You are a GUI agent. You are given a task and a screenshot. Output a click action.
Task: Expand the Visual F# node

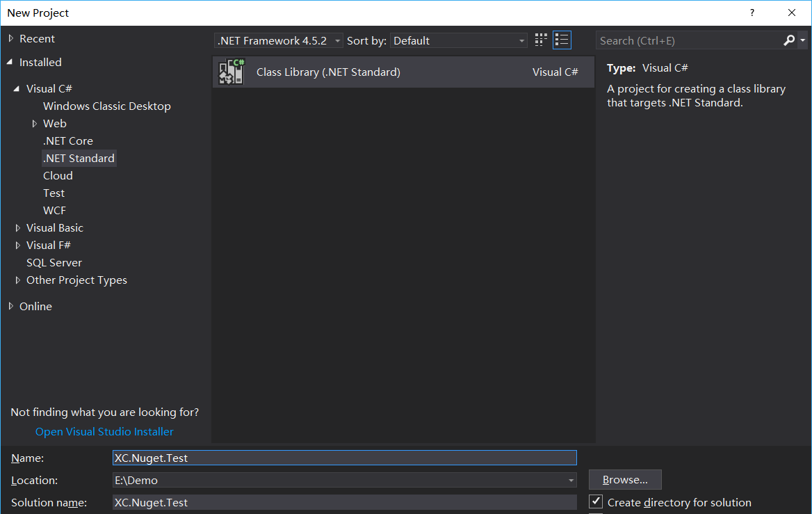[17, 245]
